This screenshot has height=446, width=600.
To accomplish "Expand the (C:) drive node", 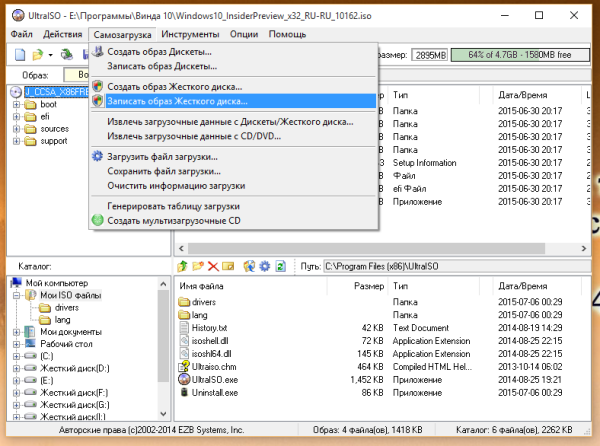I will coord(16,356).
